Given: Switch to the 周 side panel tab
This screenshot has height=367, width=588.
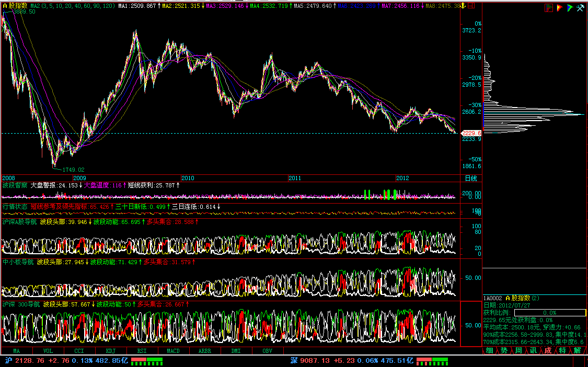Looking at the screenshot, I should coord(518,350).
